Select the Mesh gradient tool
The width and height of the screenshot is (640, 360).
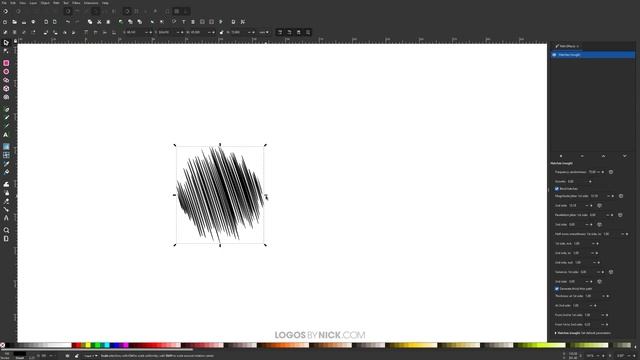(6, 155)
